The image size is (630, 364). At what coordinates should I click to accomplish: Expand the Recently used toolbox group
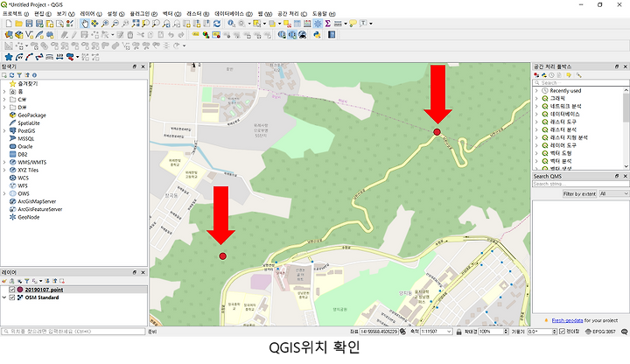coord(536,91)
